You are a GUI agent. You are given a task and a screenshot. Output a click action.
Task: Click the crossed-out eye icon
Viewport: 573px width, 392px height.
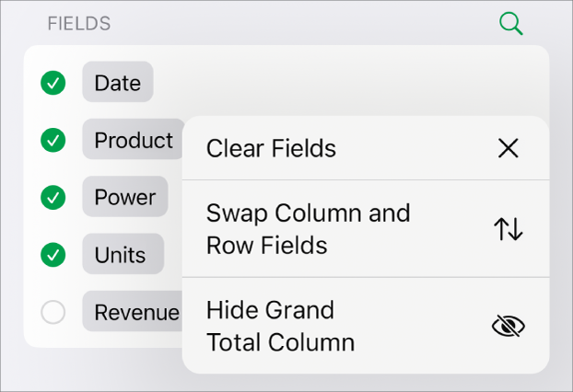508,326
